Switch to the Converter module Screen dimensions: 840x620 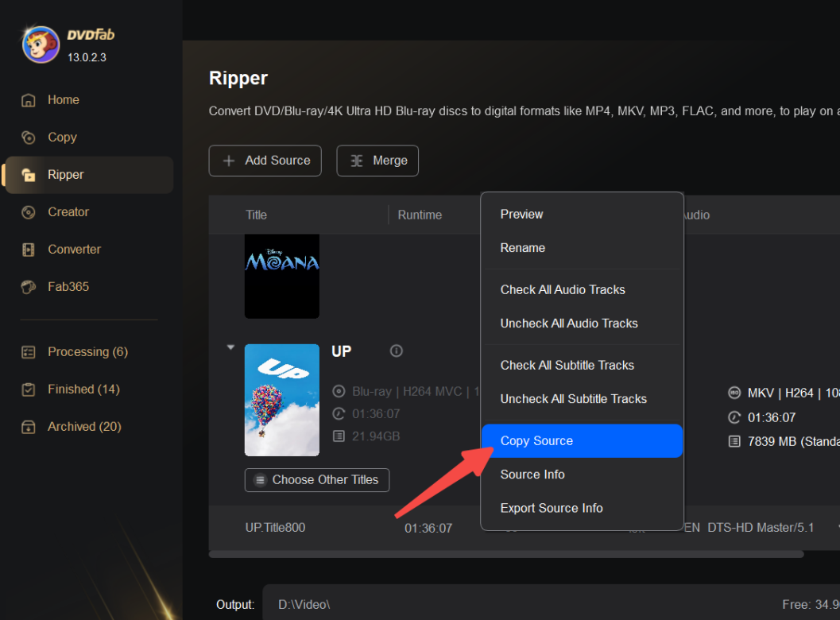[x=74, y=250]
